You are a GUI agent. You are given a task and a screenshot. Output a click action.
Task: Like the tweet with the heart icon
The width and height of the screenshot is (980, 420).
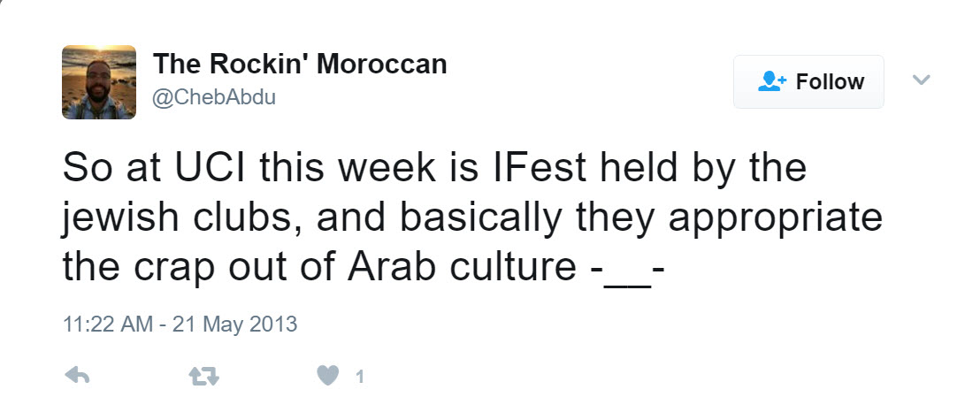coord(327,376)
